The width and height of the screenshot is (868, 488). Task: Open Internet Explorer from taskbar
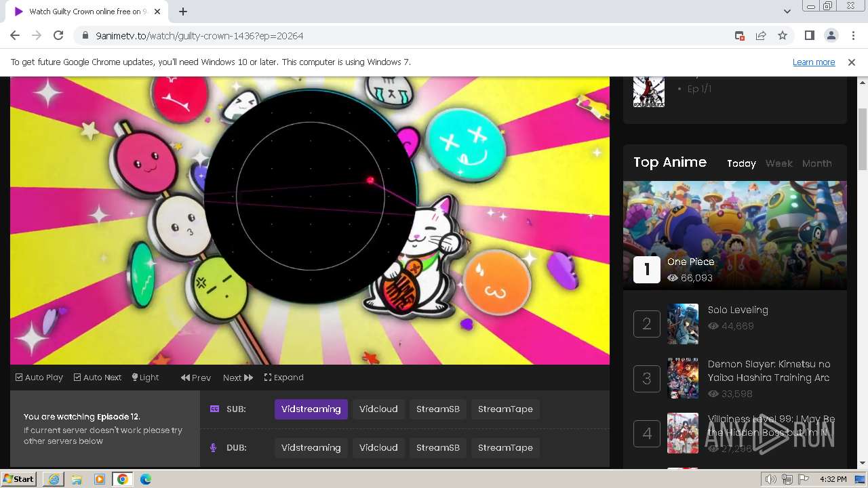coord(54,479)
